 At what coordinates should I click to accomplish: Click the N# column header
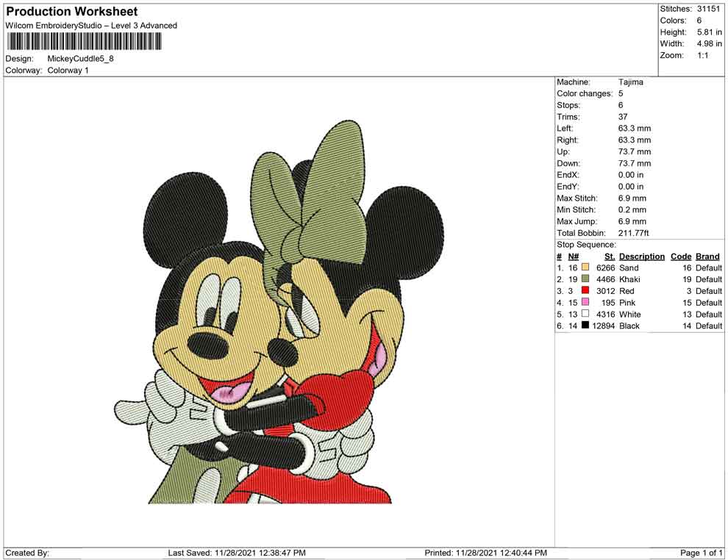point(574,256)
